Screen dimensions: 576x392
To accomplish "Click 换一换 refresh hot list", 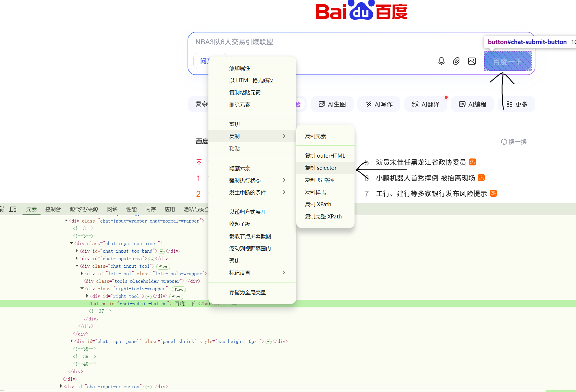I will pyautogui.click(x=514, y=142).
